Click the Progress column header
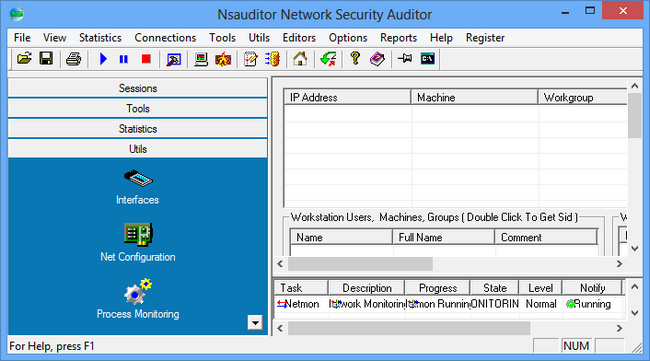Image resolution: width=650 pixels, height=361 pixels. pos(437,288)
